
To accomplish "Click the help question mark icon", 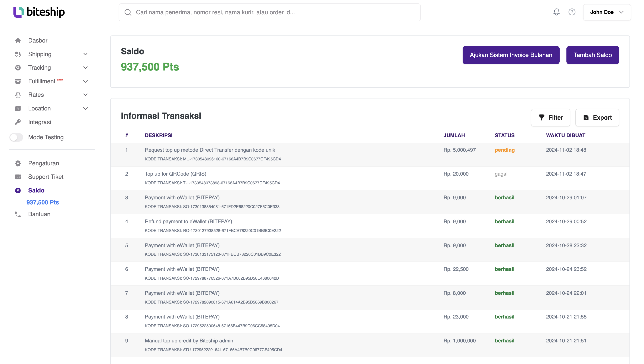I will 572,12.
